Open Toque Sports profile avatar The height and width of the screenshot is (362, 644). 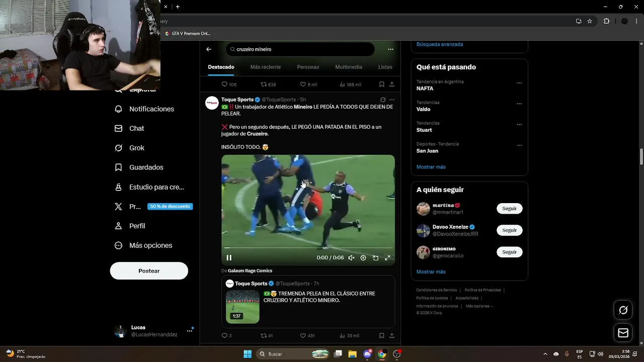pyautogui.click(x=212, y=103)
